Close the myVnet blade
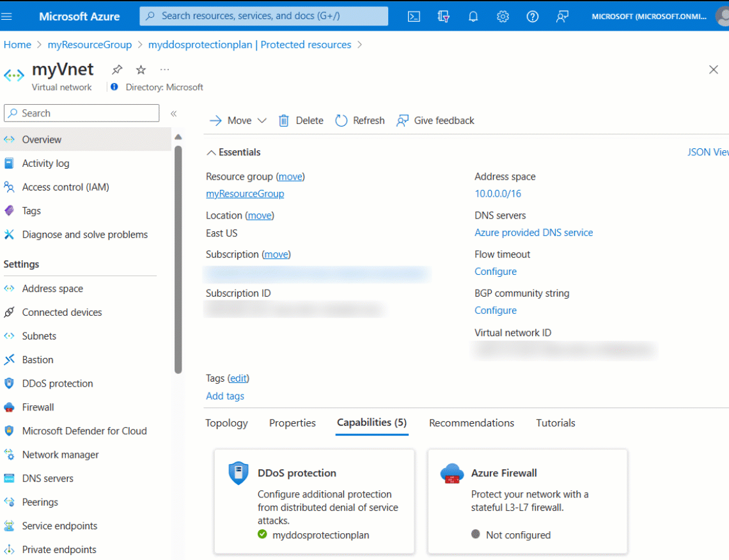Image resolution: width=729 pixels, height=560 pixels. tap(713, 70)
